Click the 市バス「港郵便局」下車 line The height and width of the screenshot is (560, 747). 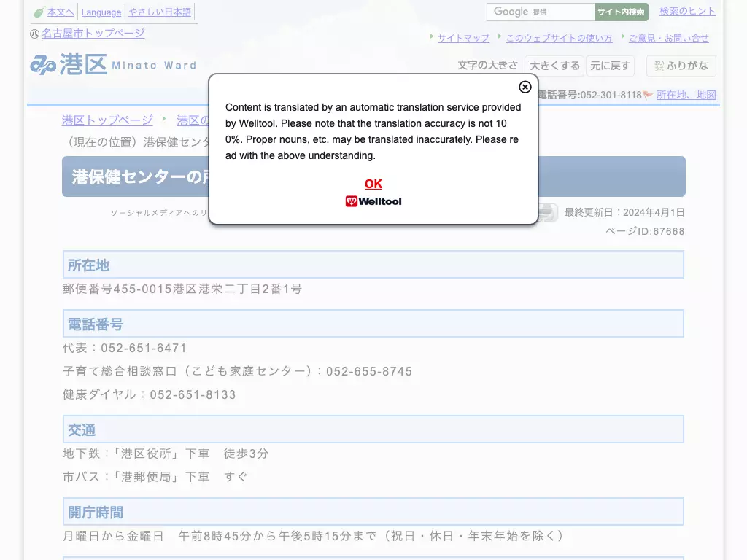coord(155,477)
